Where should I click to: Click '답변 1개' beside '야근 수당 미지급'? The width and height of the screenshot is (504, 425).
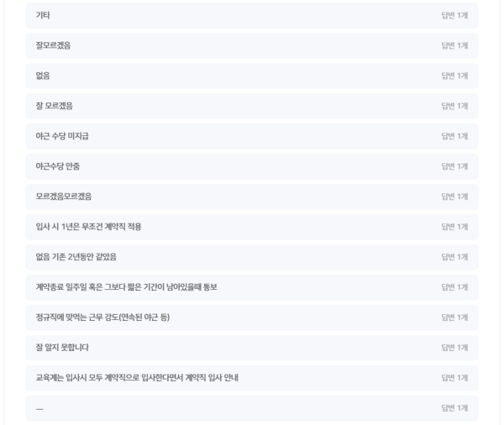tap(454, 136)
